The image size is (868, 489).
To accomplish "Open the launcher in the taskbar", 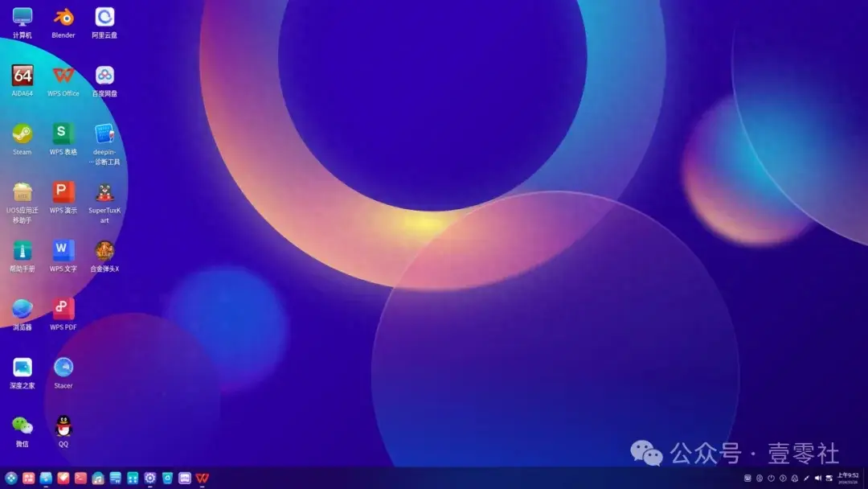I will click(11, 478).
